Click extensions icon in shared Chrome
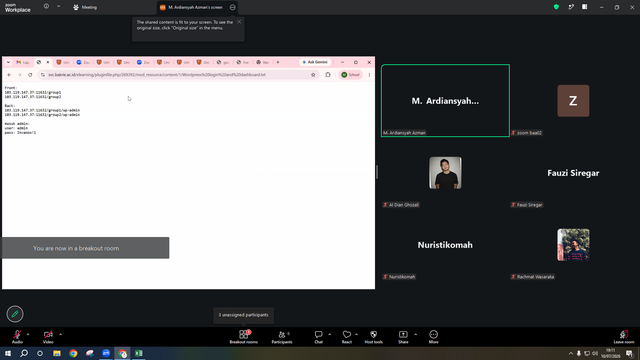 pyautogui.click(x=328, y=75)
